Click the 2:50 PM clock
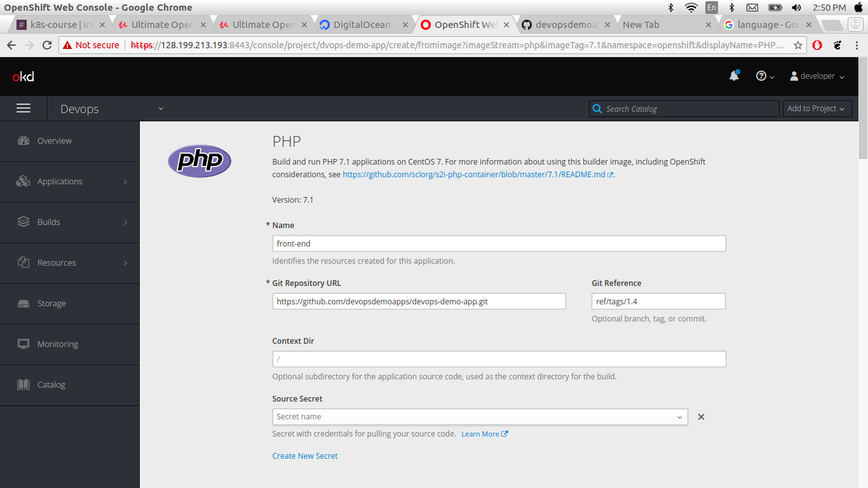 [x=829, y=8]
